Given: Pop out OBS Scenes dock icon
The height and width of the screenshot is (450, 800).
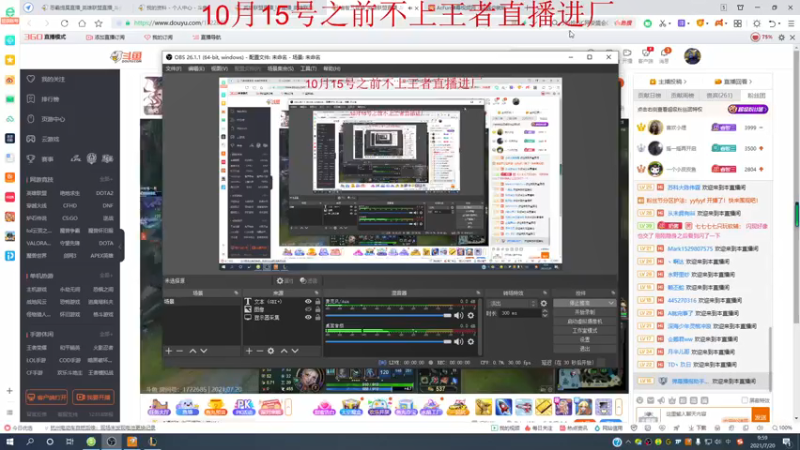Looking at the screenshot, I should pos(236,293).
